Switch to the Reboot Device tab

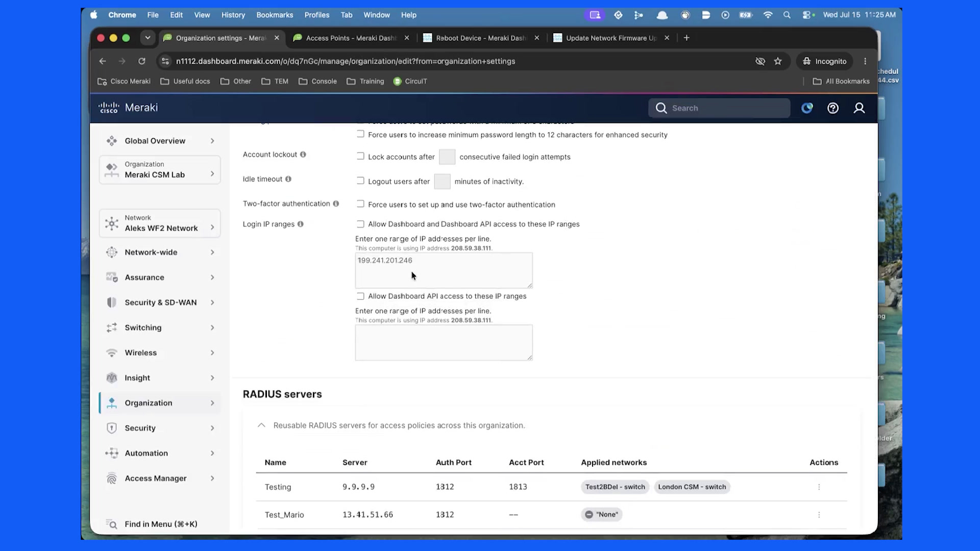pos(481,38)
